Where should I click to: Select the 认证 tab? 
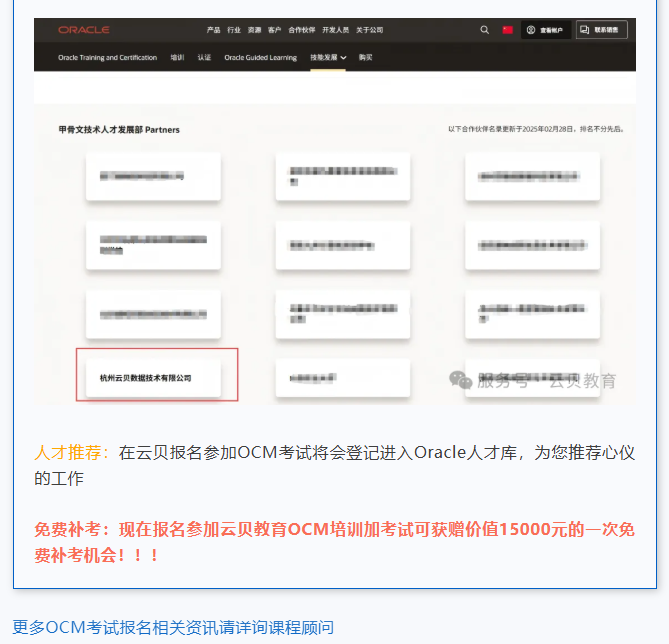pos(204,57)
